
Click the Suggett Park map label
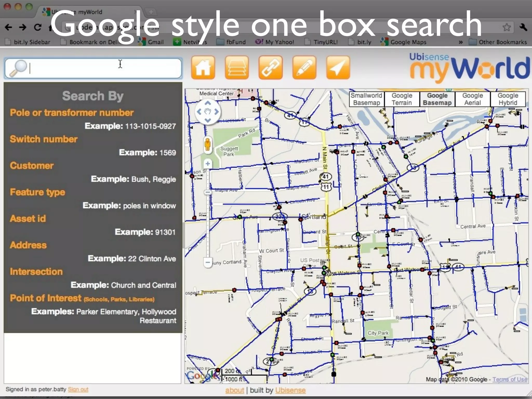(229, 151)
